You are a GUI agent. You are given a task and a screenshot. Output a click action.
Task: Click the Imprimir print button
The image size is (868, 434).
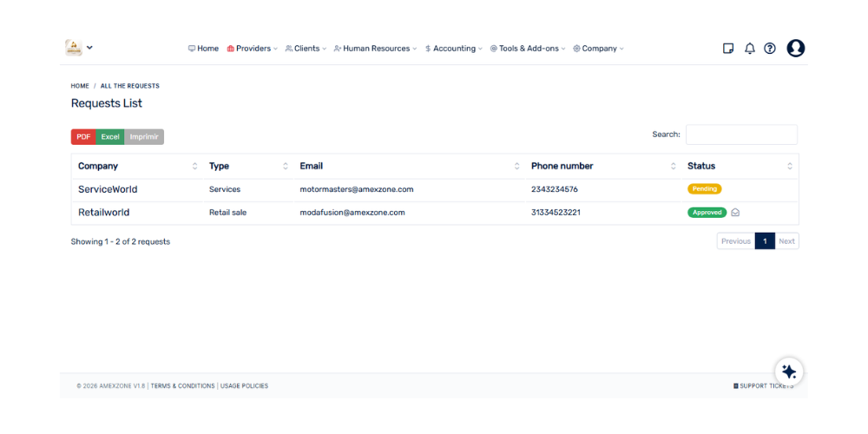144,137
